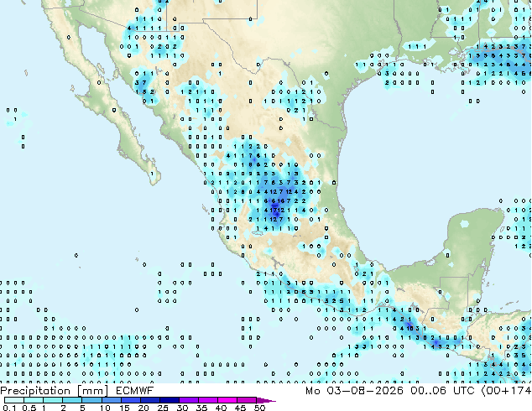Select the legend scale label "50"
The image size is (532, 411).
[x=259, y=408]
